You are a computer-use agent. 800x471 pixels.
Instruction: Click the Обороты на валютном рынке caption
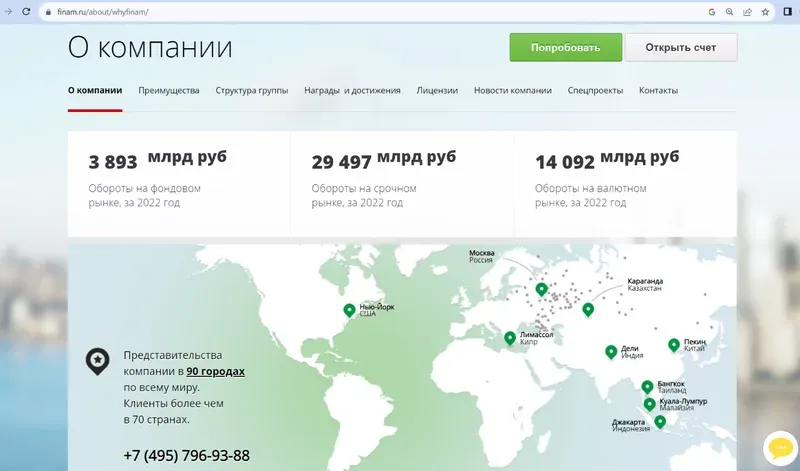(590, 195)
